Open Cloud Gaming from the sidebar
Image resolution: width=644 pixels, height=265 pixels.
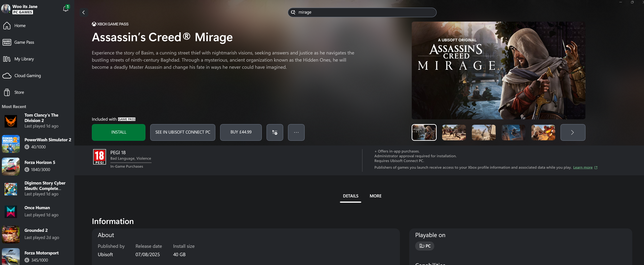(x=28, y=76)
